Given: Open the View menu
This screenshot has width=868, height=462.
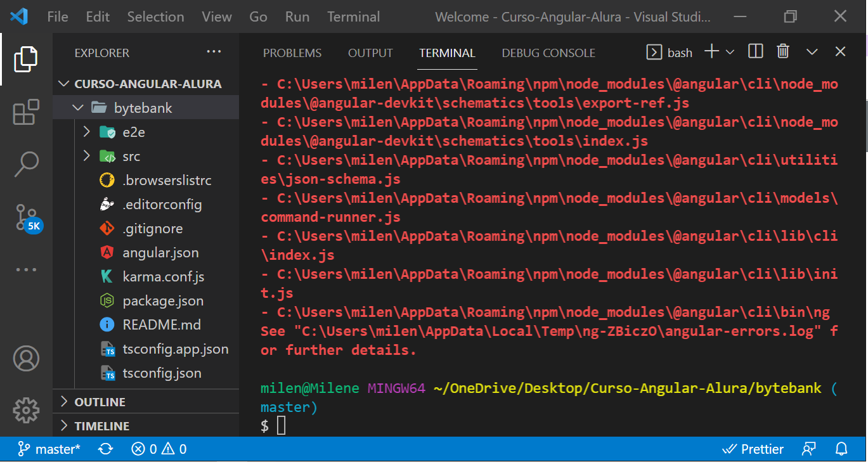Looking at the screenshot, I should tap(217, 16).
